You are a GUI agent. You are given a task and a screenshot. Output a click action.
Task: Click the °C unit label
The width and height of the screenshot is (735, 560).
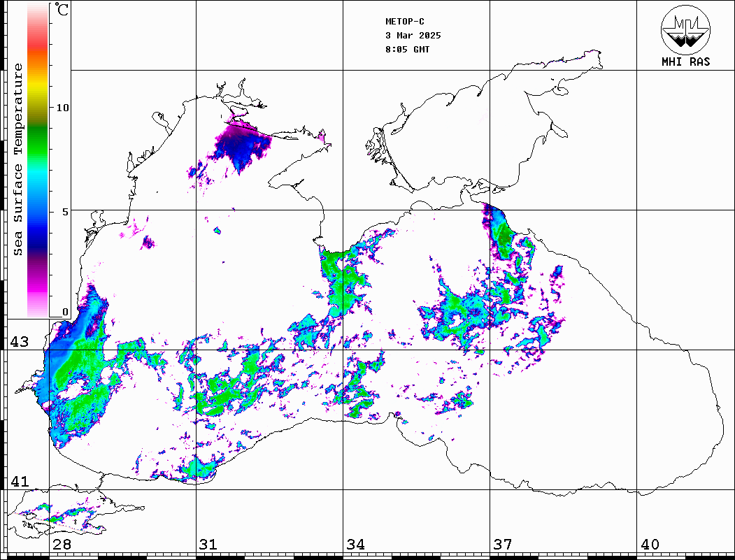[62, 9]
